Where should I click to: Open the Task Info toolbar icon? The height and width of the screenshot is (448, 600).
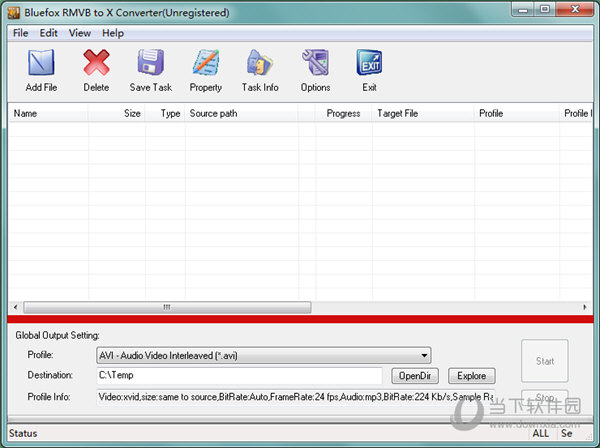point(260,62)
